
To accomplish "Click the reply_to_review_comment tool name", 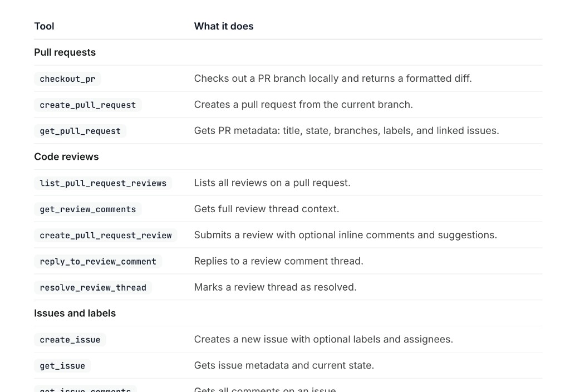I will tap(97, 262).
